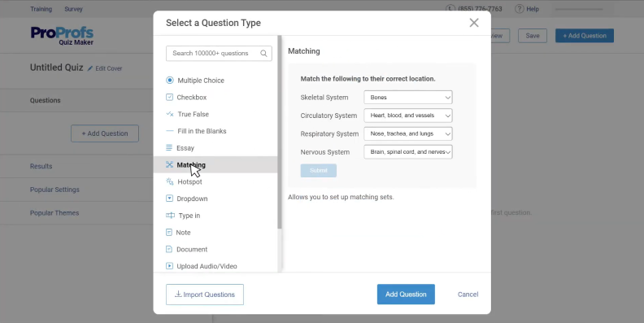Click the question type list scrollbar

(x=280, y=132)
